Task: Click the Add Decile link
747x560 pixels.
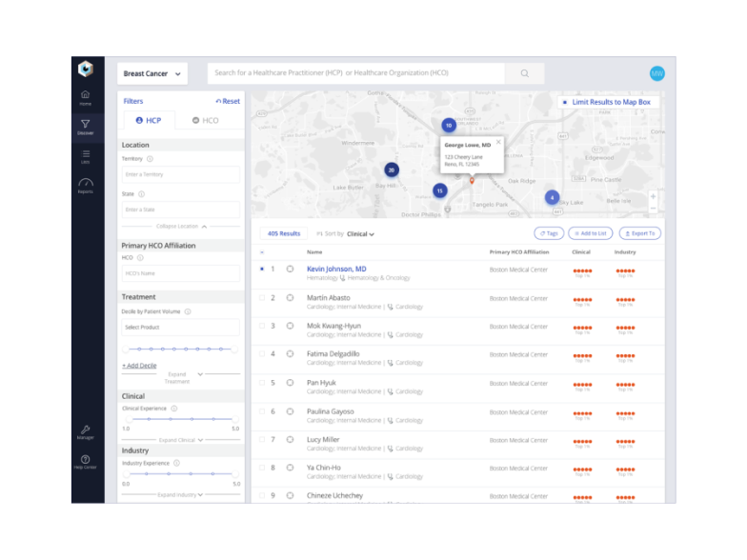Action: 139,366
